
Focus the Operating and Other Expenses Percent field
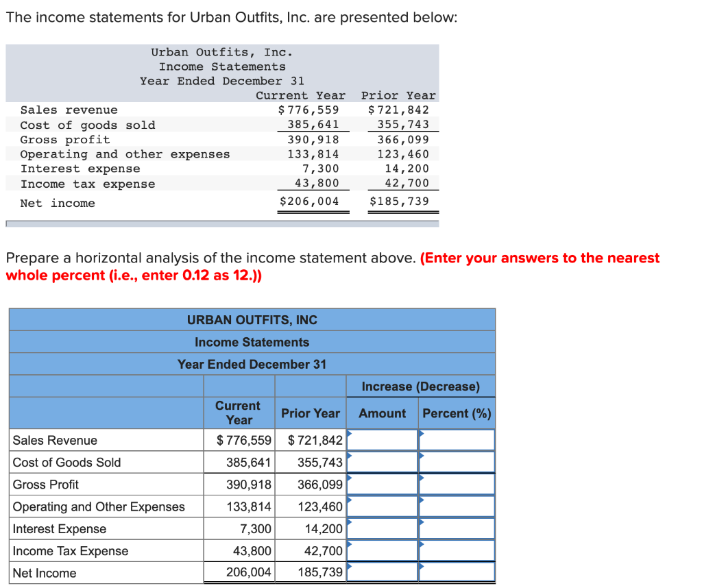pyautogui.click(x=457, y=506)
